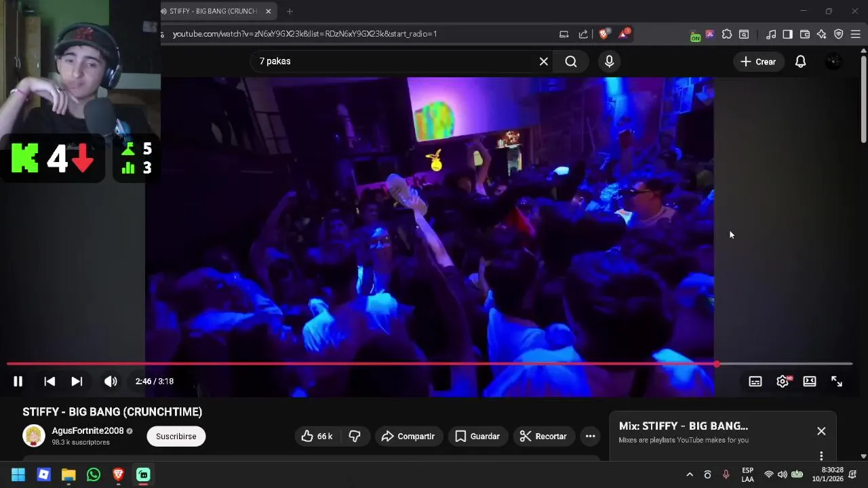This screenshot has height=488, width=868.
Task: Click the YouTube search magnifier button
Action: click(x=571, y=62)
